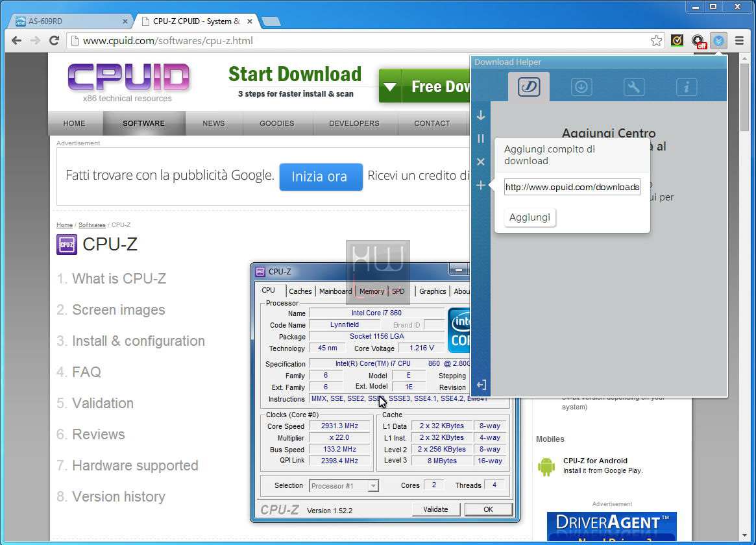Go back with the browser back arrow

pyautogui.click(x=16, y=40)
